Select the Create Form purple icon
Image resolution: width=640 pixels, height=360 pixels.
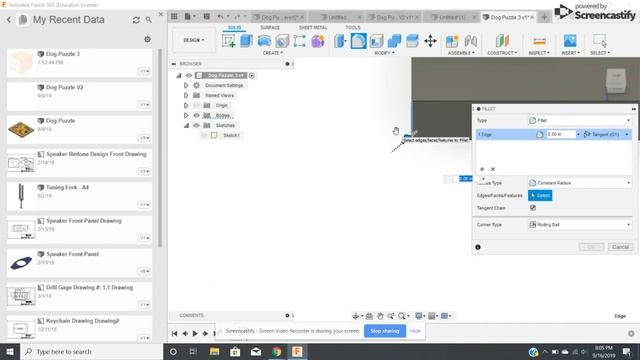pos(318,41)
